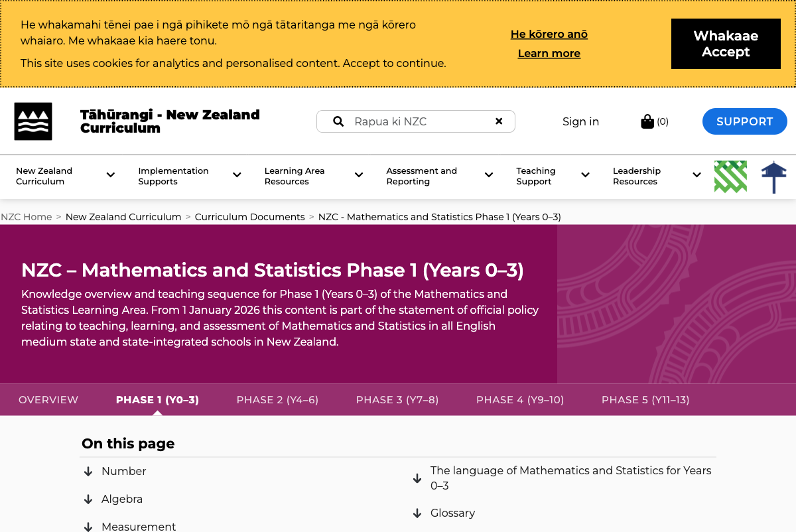The image size is (796, 532).
Task: Expand Leadership Resources menu chevron
Action: click(696, 175)
